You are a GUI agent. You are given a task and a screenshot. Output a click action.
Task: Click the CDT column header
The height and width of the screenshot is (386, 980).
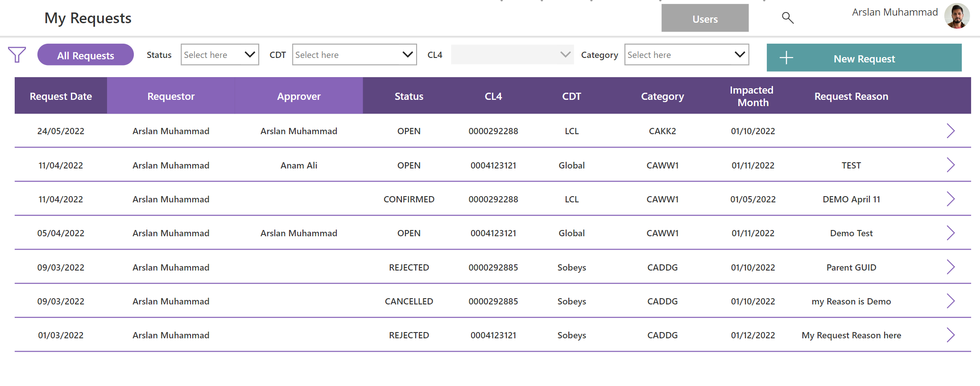point(571,96)
